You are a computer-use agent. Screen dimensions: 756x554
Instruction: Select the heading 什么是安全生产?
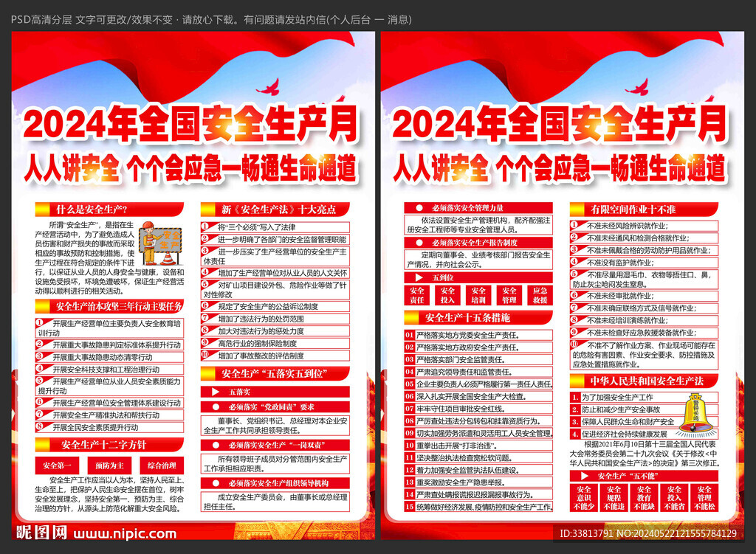[x=109, y=210]
